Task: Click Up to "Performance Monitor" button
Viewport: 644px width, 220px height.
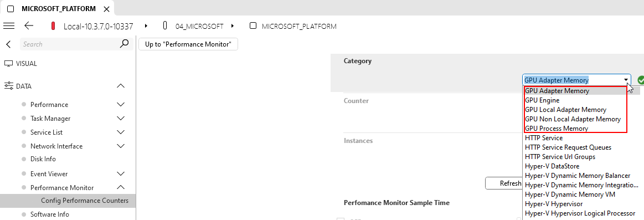Action: 188,44
